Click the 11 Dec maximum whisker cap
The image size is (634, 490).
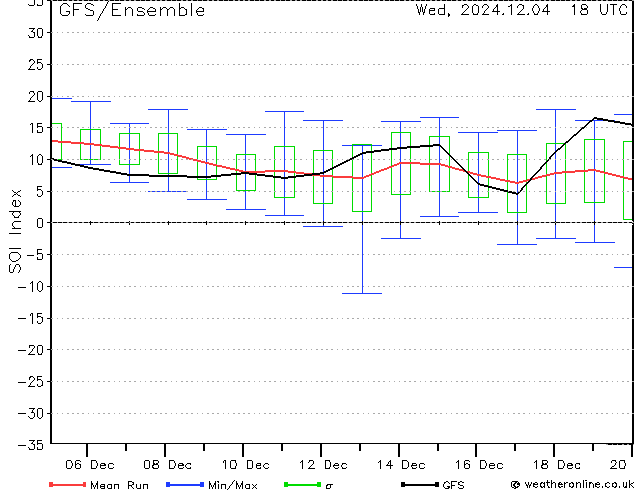[x=284, y=111]
